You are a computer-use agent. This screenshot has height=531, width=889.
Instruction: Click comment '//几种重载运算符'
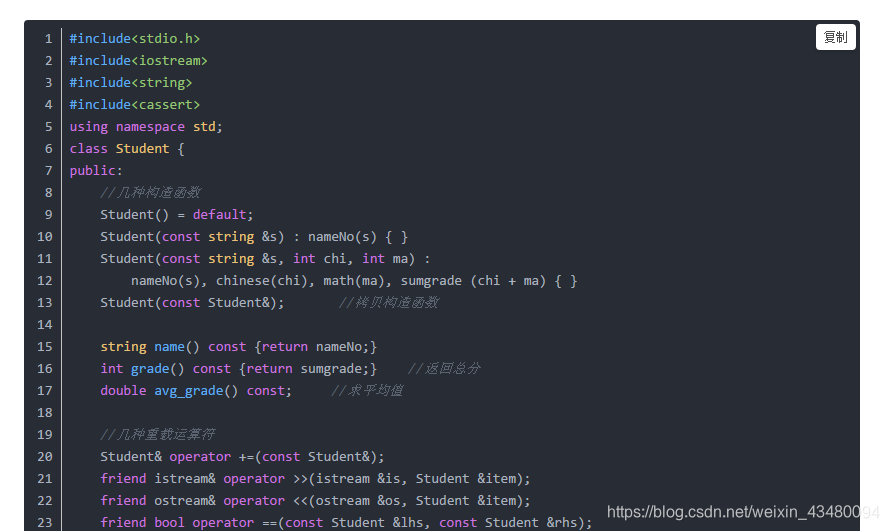(158, 435)
